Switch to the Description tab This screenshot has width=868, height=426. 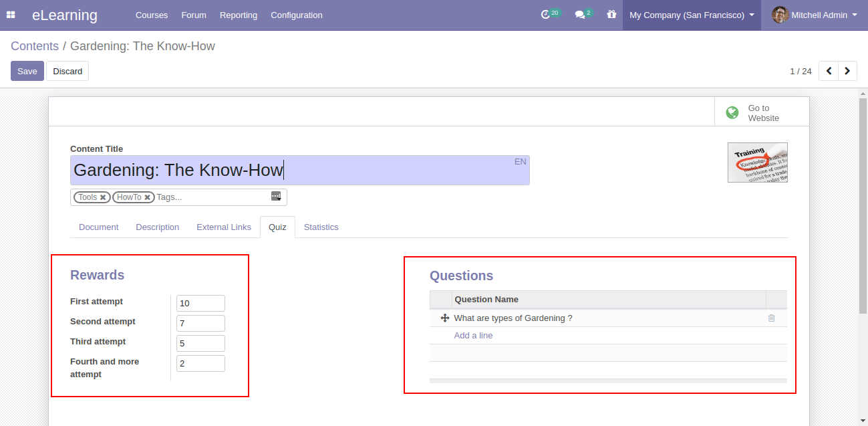tap(158, 227)
